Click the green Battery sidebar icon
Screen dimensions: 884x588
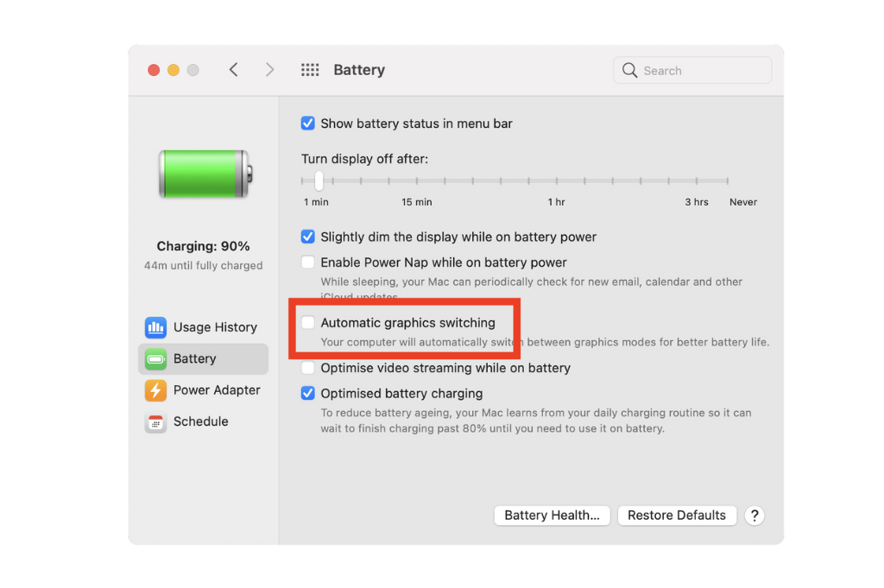pos(155,358)
